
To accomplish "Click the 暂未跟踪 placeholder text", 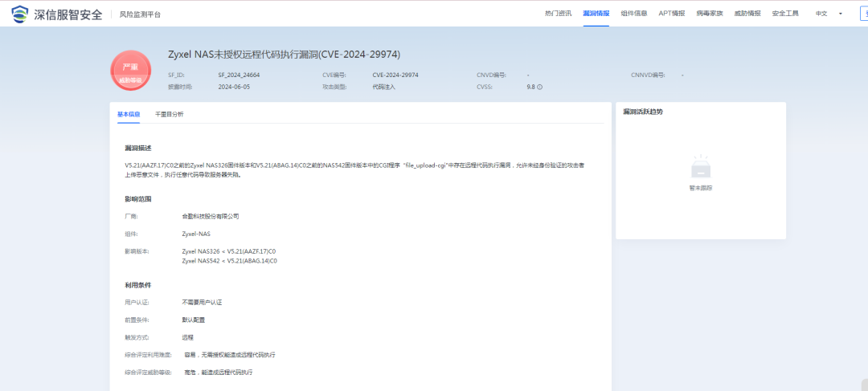I will tap(701, 188).
